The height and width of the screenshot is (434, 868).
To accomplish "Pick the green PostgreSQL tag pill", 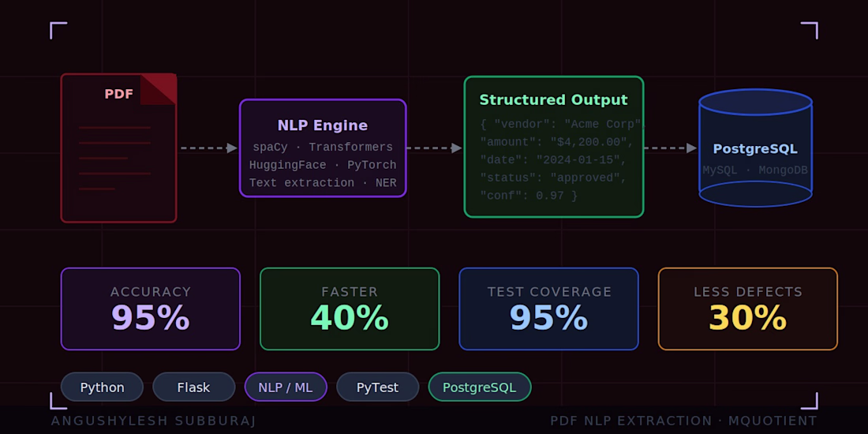I will [x=479, y=387].
